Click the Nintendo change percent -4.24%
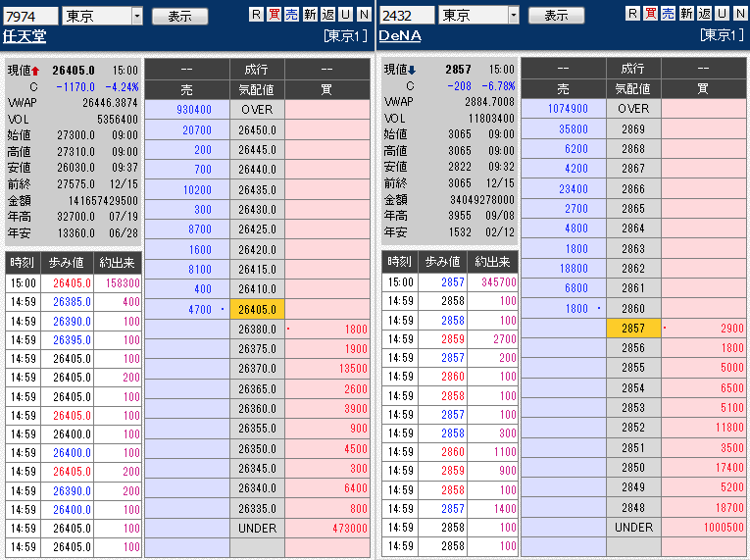This screenshot has width=750, height=560. (122, 87)
